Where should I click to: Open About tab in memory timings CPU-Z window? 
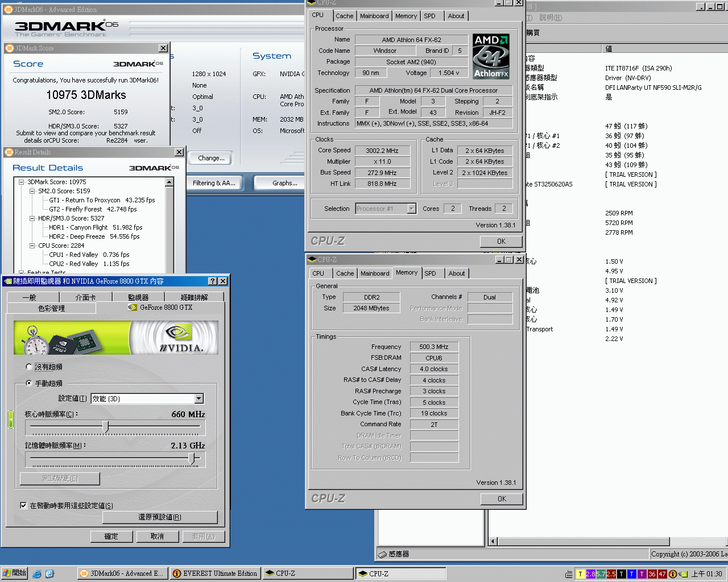coord(457,273)
